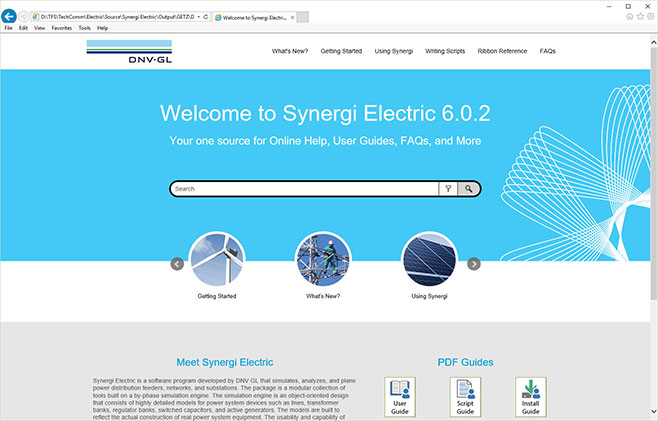The height and width of the screenshot is (421, 658).
Task: Open Using Synergi in top navigation
Action: pyautogui.click(x=394, y=51)
